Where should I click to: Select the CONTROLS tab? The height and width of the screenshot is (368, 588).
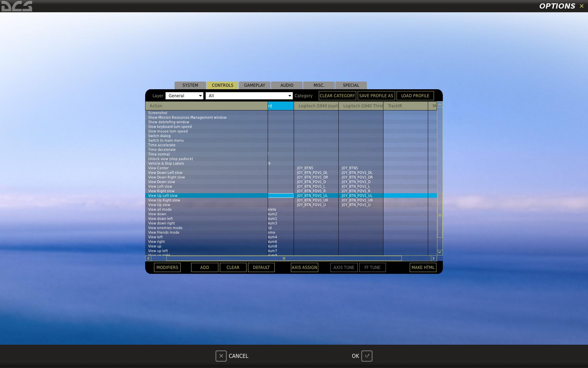coord(222,85)
